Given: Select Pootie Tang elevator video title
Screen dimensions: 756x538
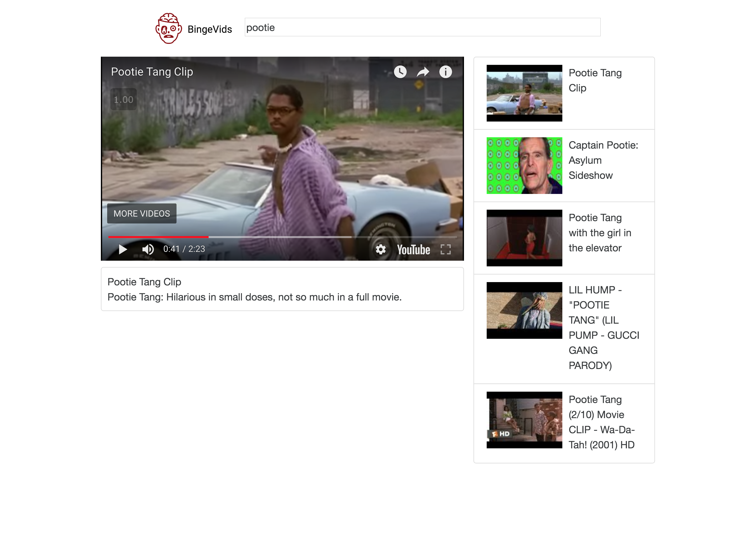Looking at the screenshot, I should click(x=599, y=232).
